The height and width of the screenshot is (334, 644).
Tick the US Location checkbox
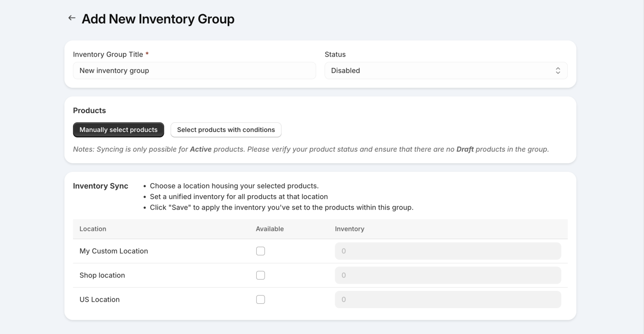(x=260, y=299)
